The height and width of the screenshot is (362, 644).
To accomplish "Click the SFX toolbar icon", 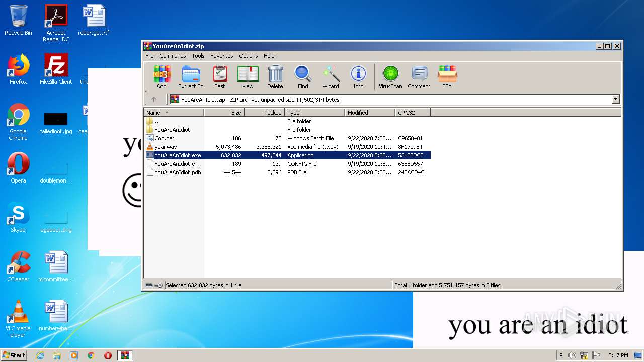I will [x=447, y=77].
